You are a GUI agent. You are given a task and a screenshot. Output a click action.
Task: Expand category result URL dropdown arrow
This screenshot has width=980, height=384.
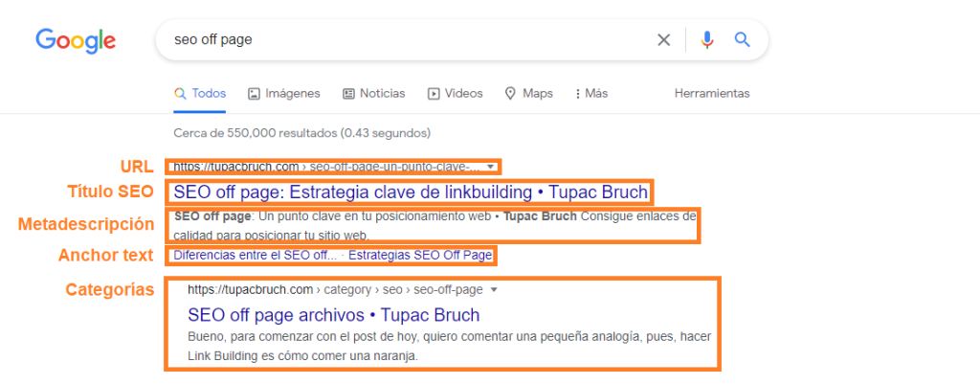point(494,288)
